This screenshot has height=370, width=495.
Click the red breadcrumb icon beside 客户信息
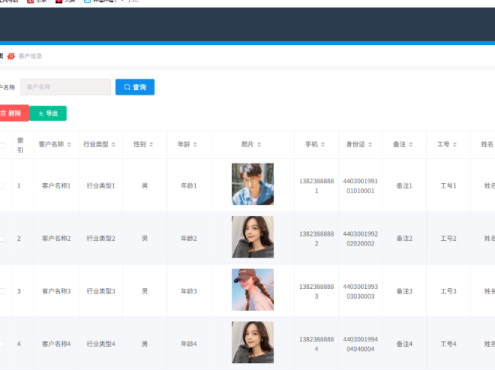click(11, 56)
